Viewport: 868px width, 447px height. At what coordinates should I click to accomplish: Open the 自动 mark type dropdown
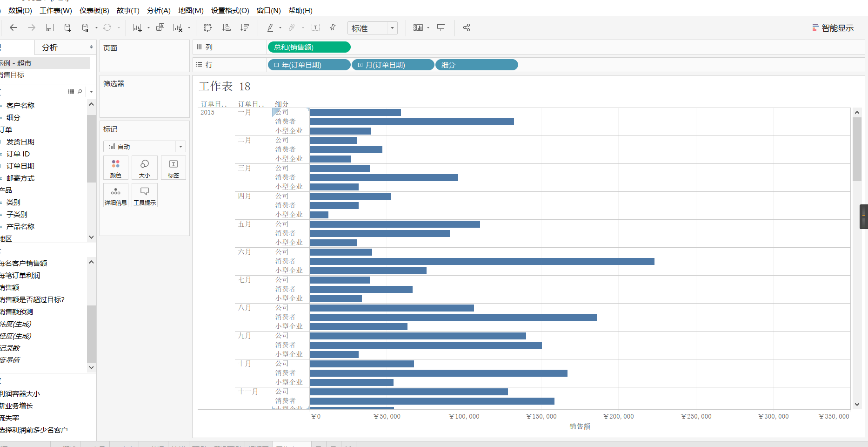[x=145, y=147]
